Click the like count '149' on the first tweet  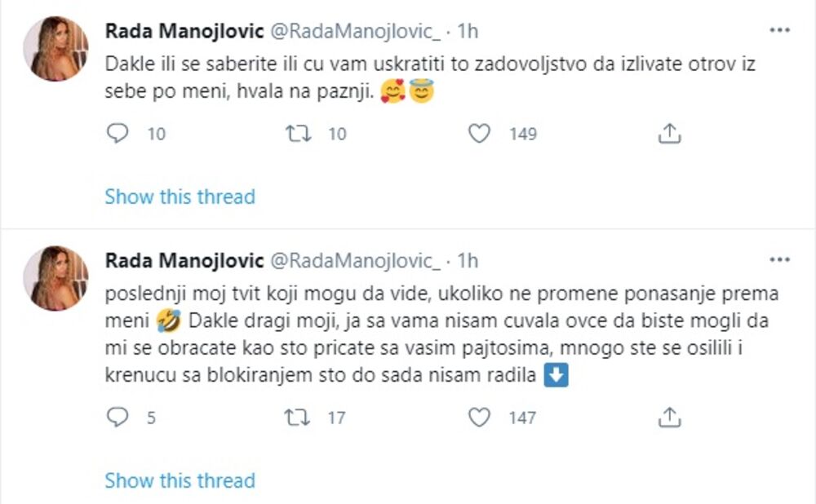click(522, 133)
